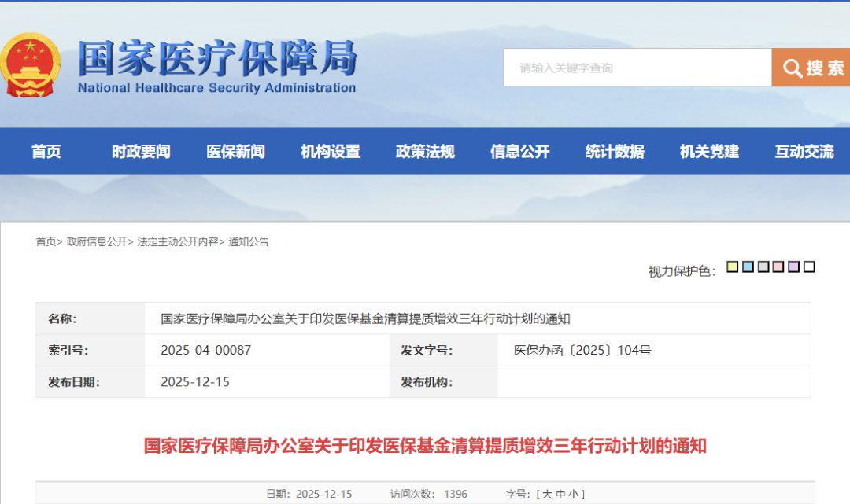Click the 视力保护色 label
This screenshot has width=850, height=504.
(x=682, y=271)
